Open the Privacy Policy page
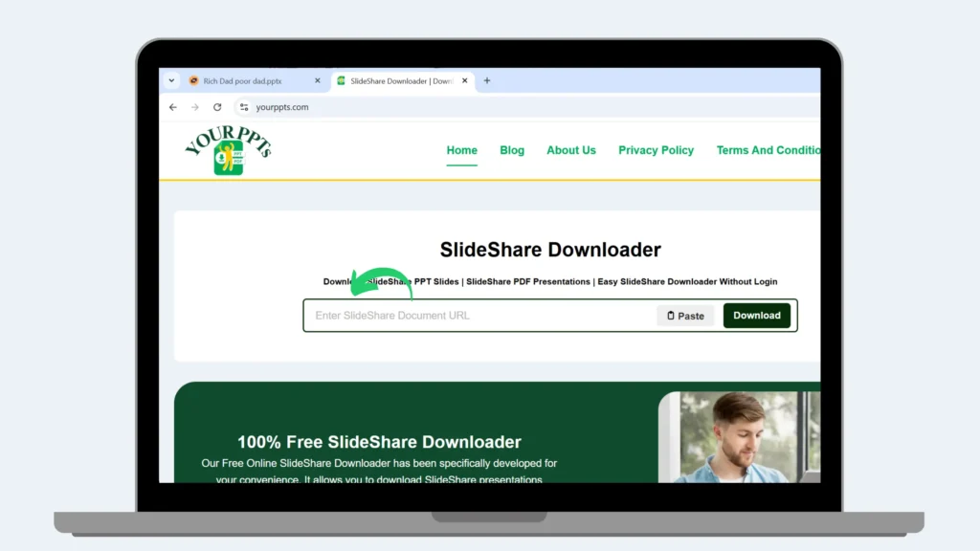This screenshot has height=551, width=980. click(657, 150)
